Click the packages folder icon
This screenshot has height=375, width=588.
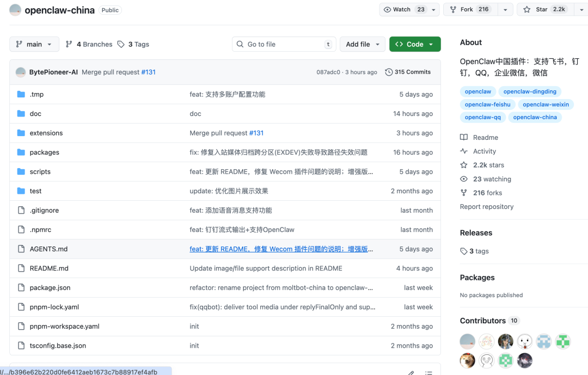point(21,152)
